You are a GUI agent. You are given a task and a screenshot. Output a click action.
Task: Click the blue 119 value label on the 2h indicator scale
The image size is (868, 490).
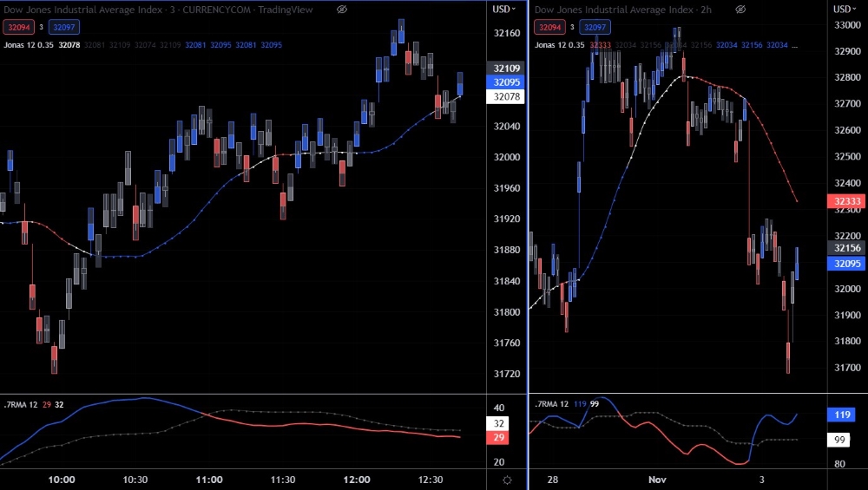842,415
